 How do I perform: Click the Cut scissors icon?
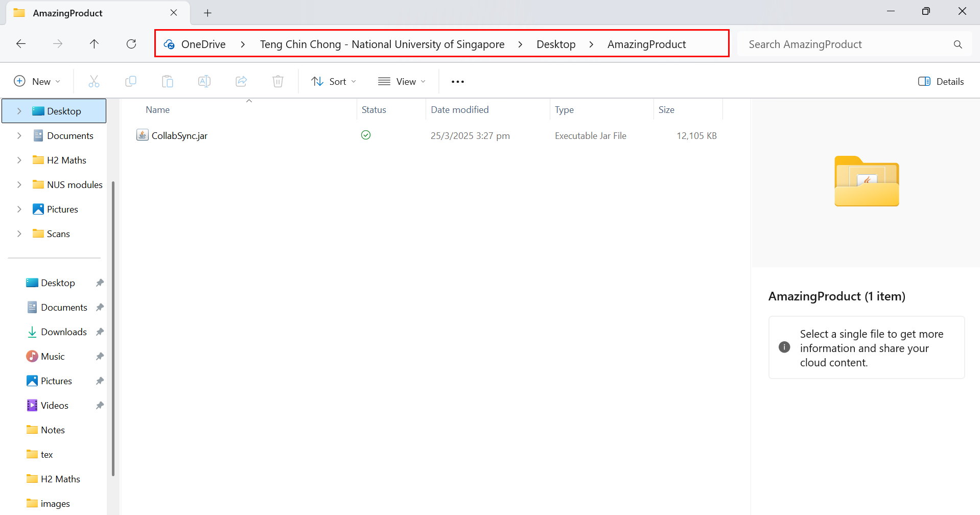94,81
